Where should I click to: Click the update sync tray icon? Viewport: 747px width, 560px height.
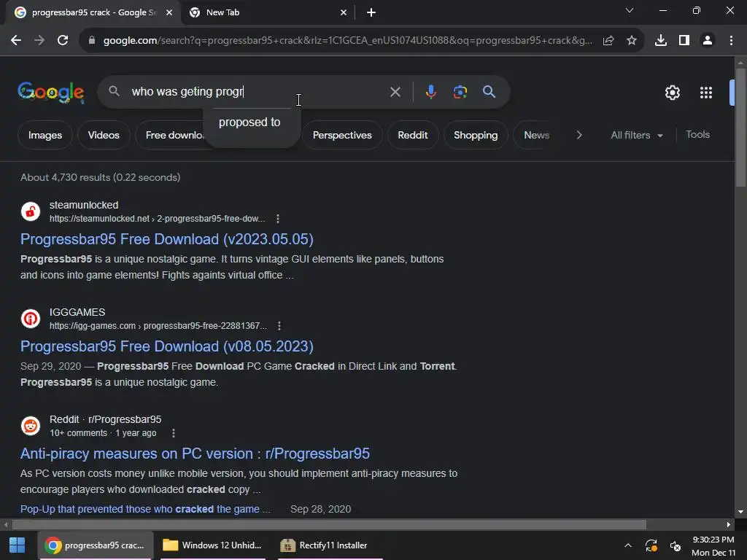(x=651, y=545)
